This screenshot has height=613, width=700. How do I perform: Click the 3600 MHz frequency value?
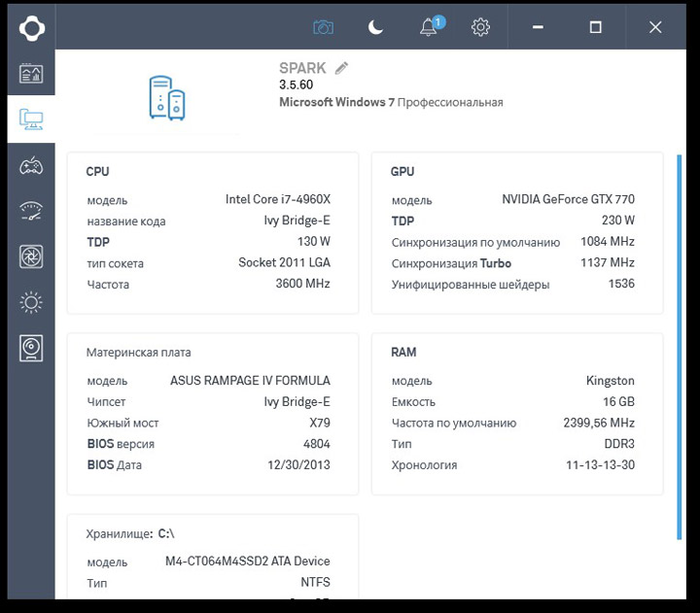(x=302, y=284)
